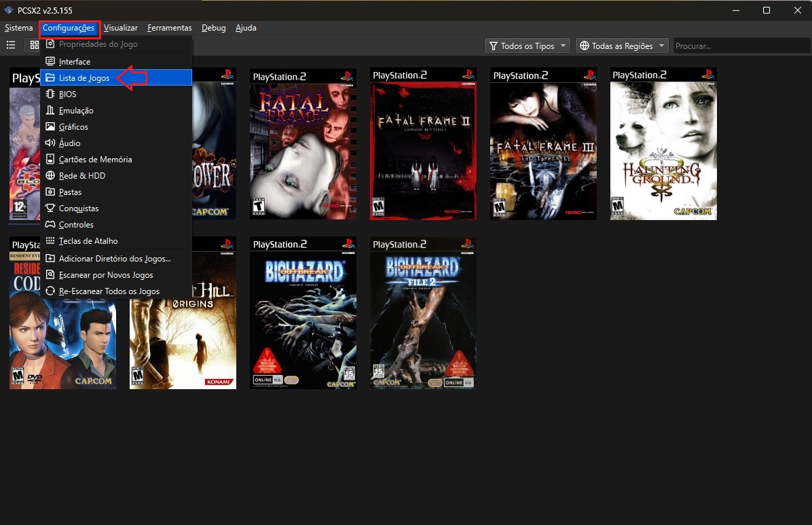Open the Todos os Tipos filter dropdown
Screen dimensions: 812x525
[528, 46]
